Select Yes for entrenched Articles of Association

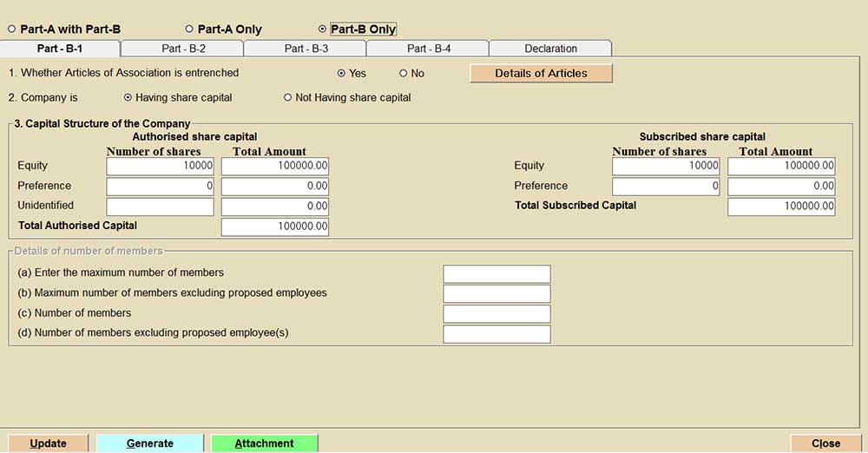point(341,74)
